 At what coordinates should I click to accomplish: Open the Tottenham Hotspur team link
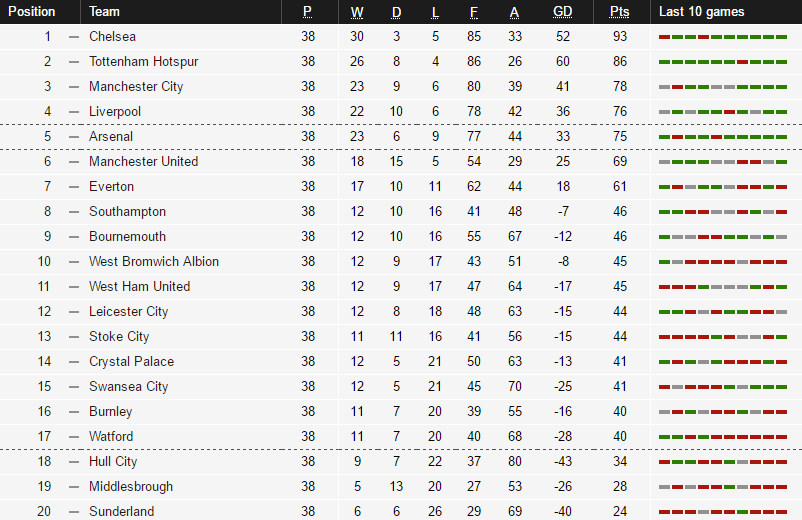point(143,62)
